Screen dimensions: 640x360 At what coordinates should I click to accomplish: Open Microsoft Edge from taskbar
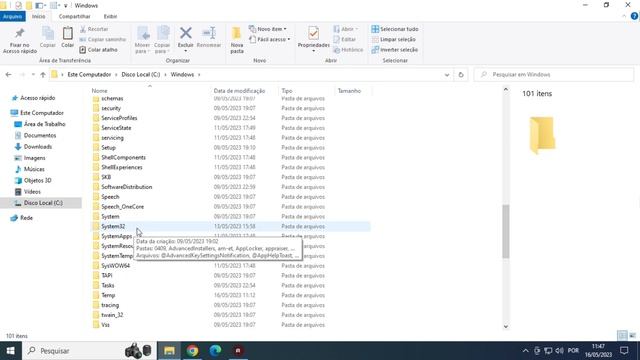tap(215, 351)
